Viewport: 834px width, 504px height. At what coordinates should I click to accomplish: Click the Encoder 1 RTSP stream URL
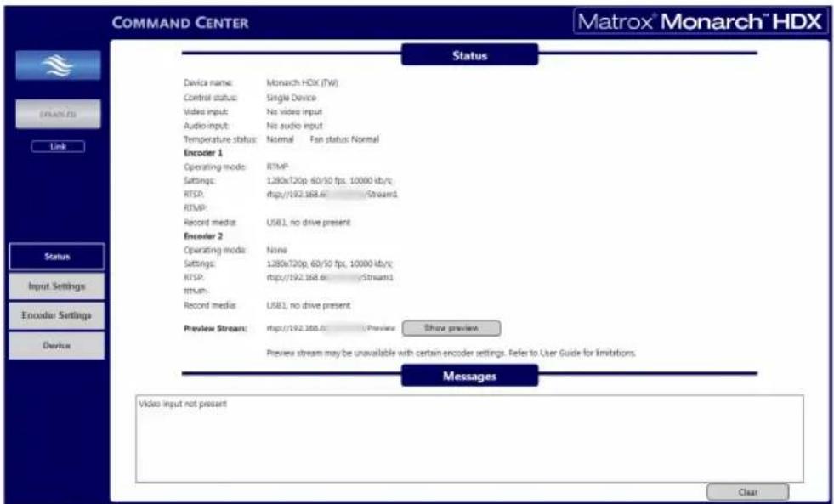click(332, 195)
